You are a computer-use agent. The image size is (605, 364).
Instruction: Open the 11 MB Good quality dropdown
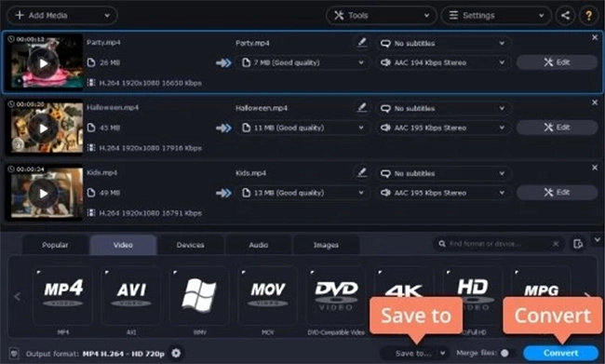(x=302, y=128)
